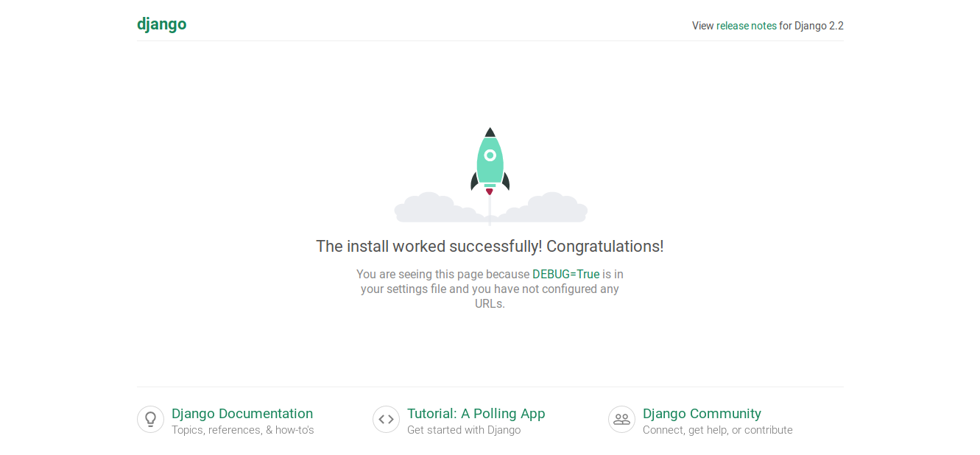Open the release notes link
The width and height of the screenshot is (980, 455).
tap(746, 26)
